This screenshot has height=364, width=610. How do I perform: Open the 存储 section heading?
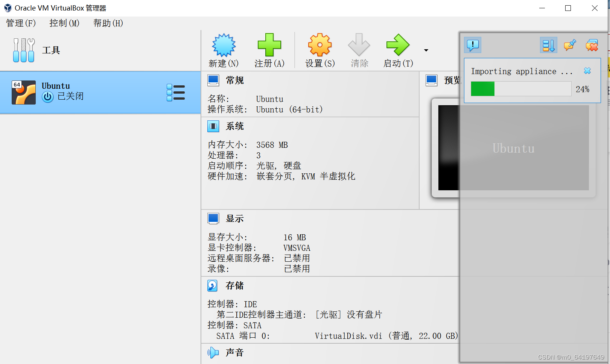click(x=235, y=286)
